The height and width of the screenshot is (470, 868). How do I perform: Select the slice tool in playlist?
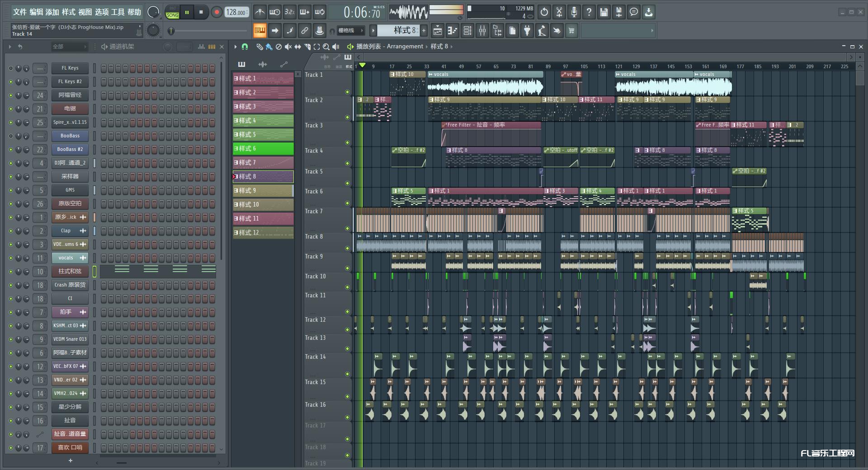307,47
